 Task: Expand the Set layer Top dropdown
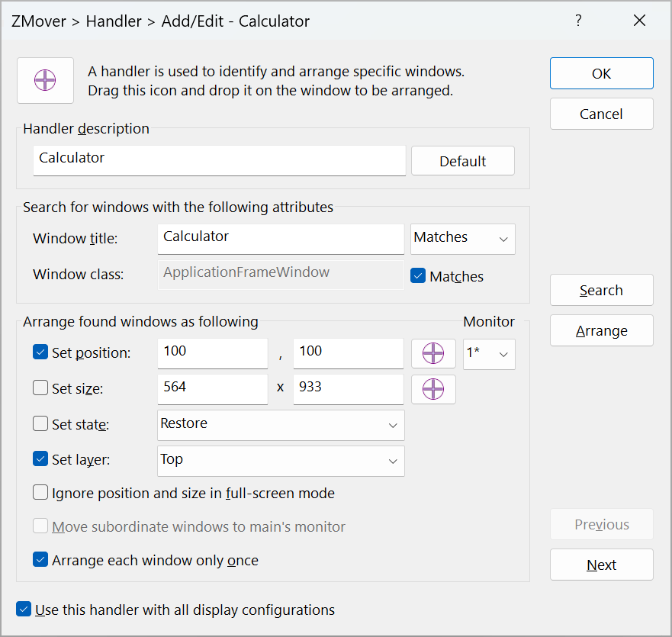point(281,462)
